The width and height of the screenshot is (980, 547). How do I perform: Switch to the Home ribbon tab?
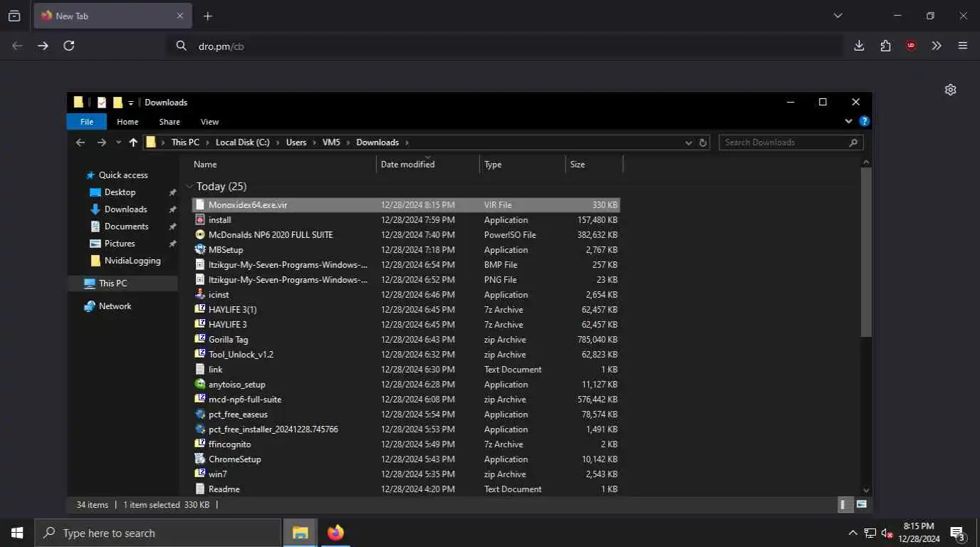point(127,122)
